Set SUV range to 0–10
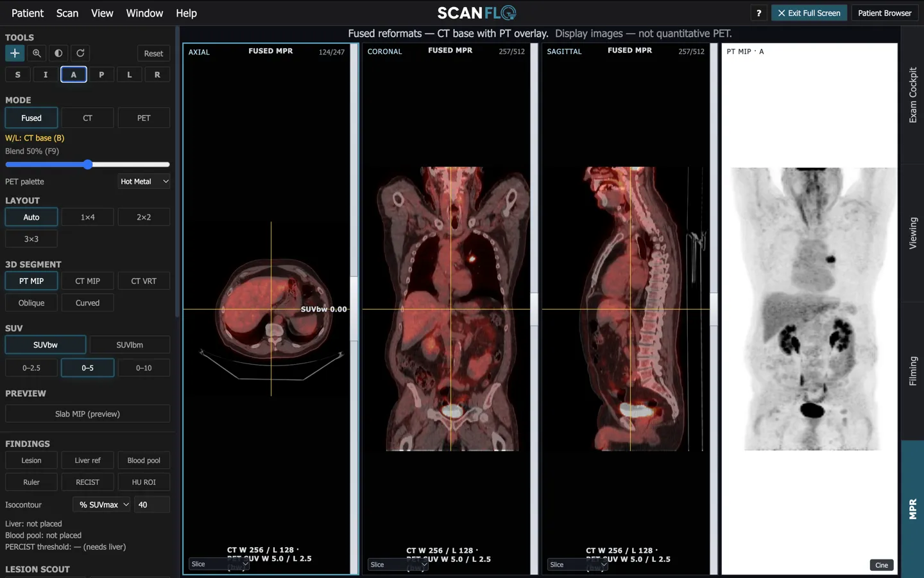Screen dimensions: 924x578 144,368
